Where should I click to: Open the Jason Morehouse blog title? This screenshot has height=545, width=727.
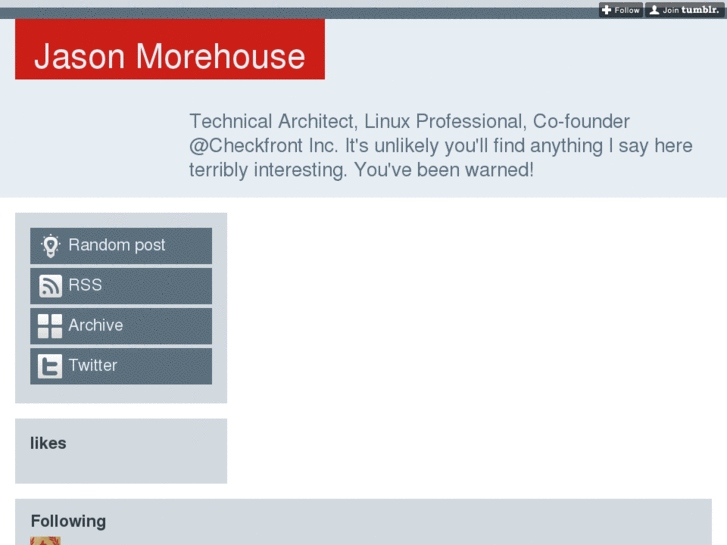coord(170,56)
